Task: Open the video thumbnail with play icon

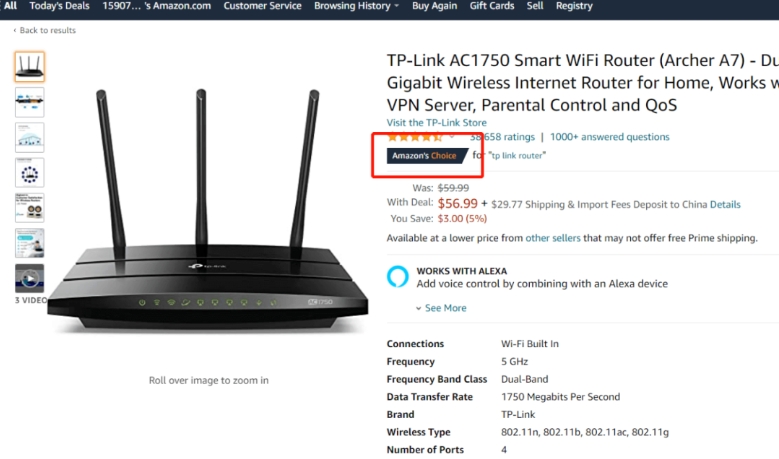Action: pos(29,278)
